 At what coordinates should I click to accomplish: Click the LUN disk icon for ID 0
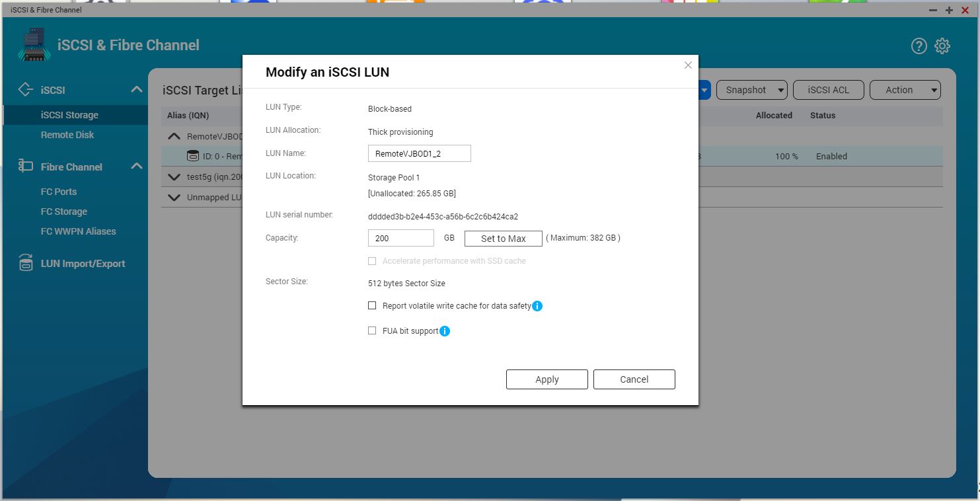click(192, 157)
